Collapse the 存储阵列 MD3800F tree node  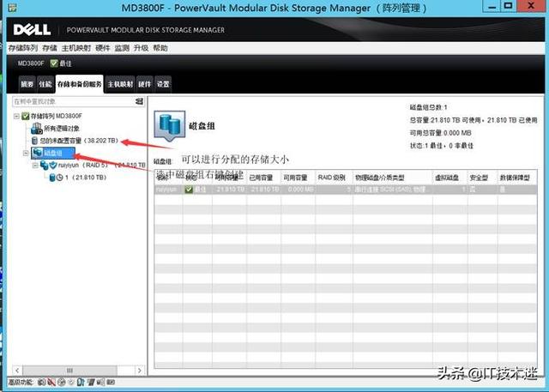tap(16, 116)
